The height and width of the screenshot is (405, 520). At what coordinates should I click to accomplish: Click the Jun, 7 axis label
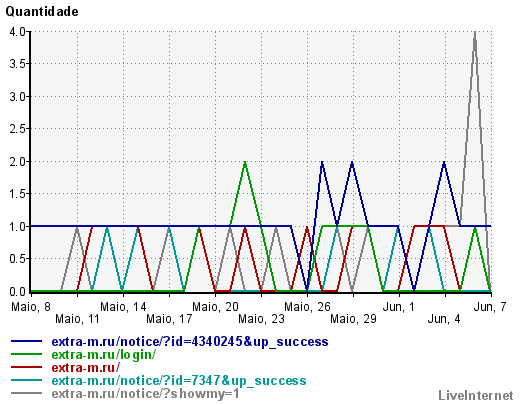490,307
